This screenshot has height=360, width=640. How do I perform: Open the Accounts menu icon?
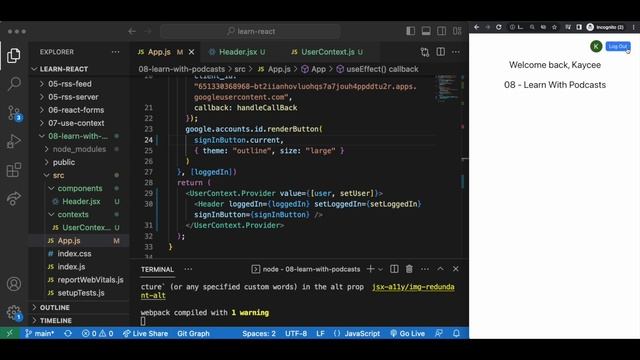[14, 284]
